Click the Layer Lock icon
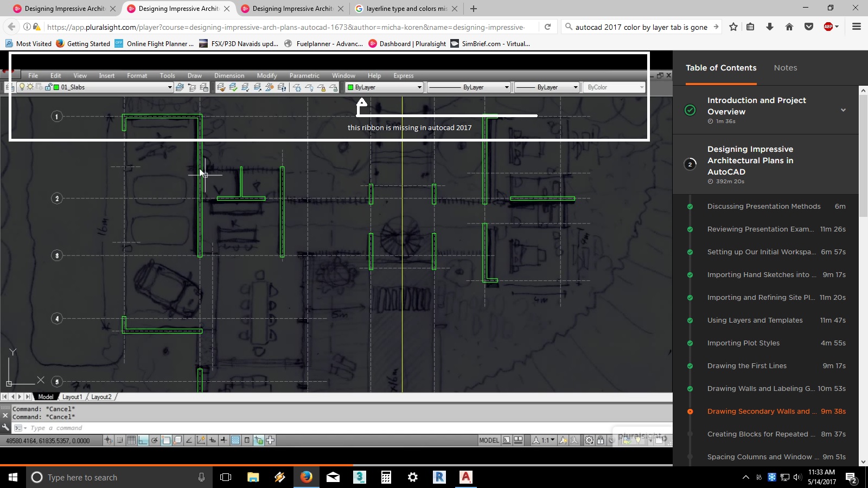The height and width of the screenshot is (488, 868). 321,87
